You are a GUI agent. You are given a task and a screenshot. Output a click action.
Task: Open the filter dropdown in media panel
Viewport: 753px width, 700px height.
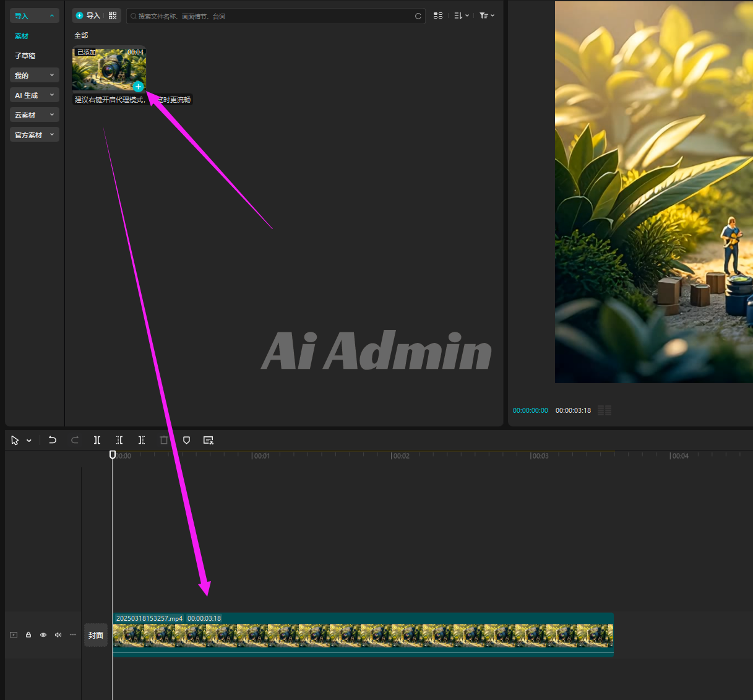[487, 15]
